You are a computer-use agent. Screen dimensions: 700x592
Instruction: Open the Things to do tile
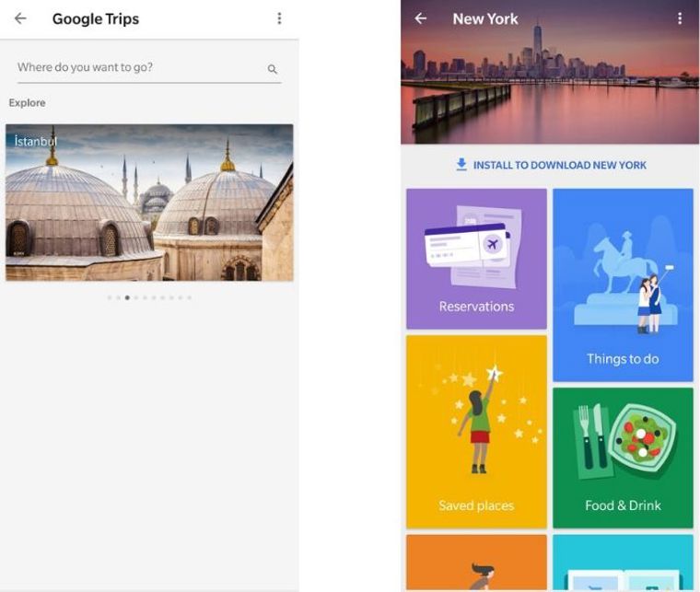coord(623,285)
